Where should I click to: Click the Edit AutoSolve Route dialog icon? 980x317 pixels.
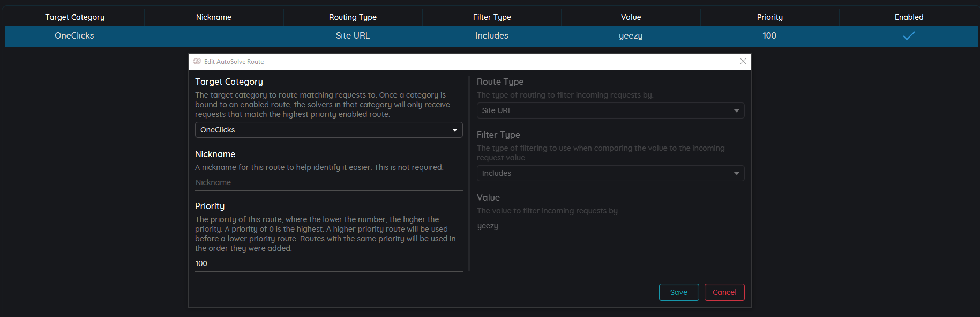(197, 62)
